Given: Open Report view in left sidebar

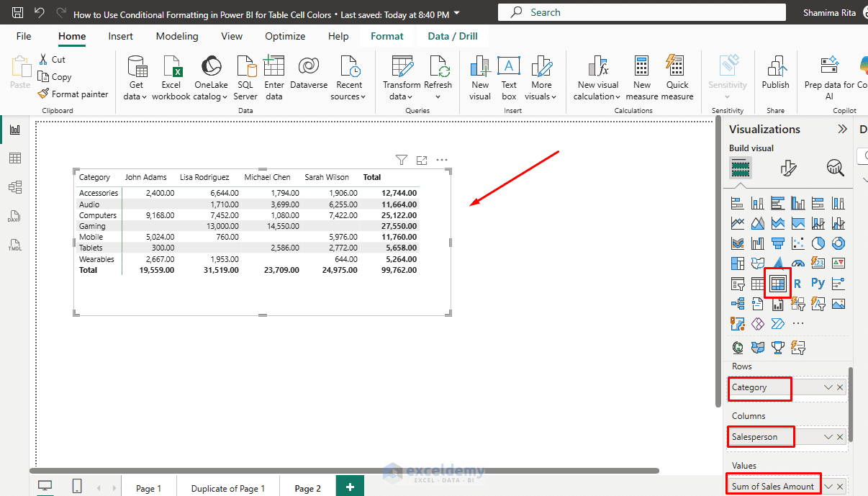Looking at the screenshot, I should click(15, 130).
